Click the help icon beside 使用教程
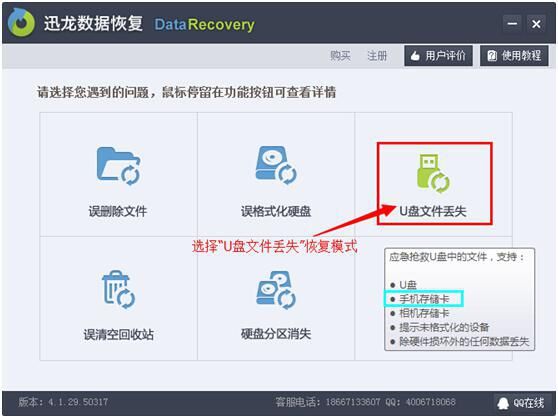558x418 pixels. pos(492,55)
